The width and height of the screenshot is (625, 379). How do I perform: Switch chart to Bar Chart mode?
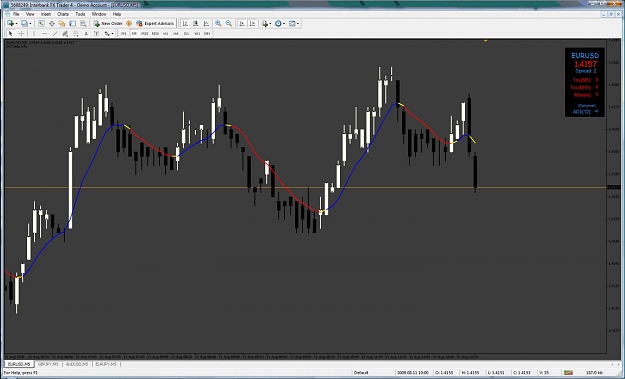[x=185, y=24]
